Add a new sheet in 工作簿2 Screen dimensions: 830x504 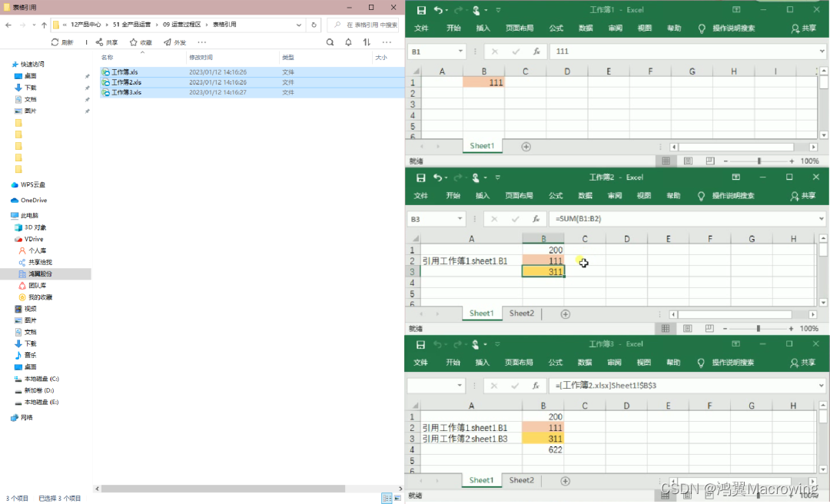[566, 314]
